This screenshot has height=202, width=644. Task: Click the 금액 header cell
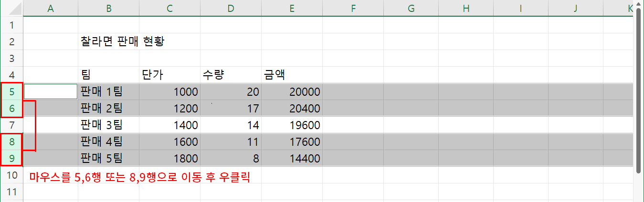[292, 75]
